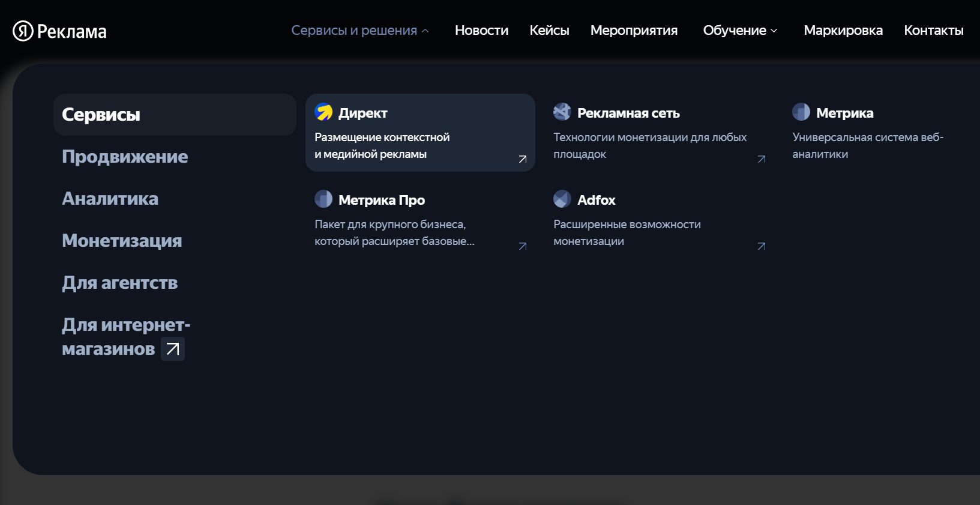The height and width of the screenshot is (505, 980).
Task: Click the Метрика Про icon
Action: (x=323, y=199)
